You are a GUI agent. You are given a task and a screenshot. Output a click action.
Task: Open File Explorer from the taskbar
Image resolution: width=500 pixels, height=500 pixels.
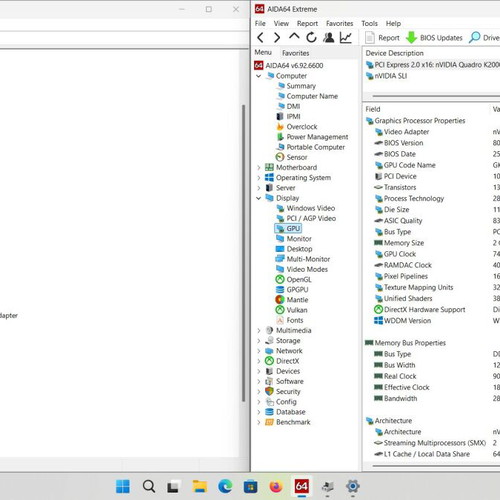200,487
